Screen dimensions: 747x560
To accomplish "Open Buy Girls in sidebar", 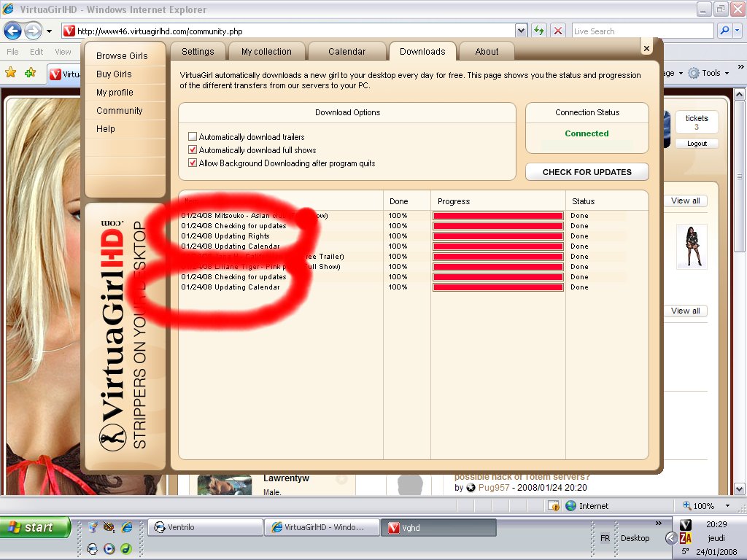I will point(114,74).
